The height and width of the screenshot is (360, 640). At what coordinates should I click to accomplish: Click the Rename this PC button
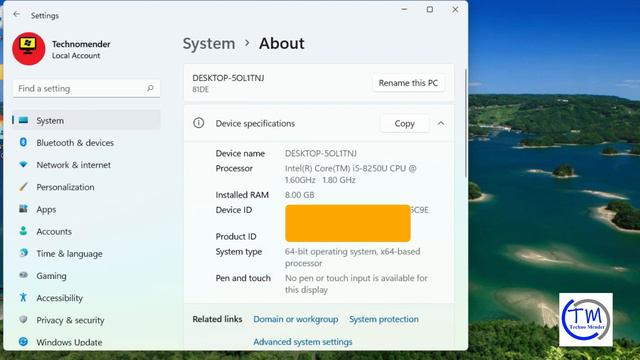click(x=408, y=83)
